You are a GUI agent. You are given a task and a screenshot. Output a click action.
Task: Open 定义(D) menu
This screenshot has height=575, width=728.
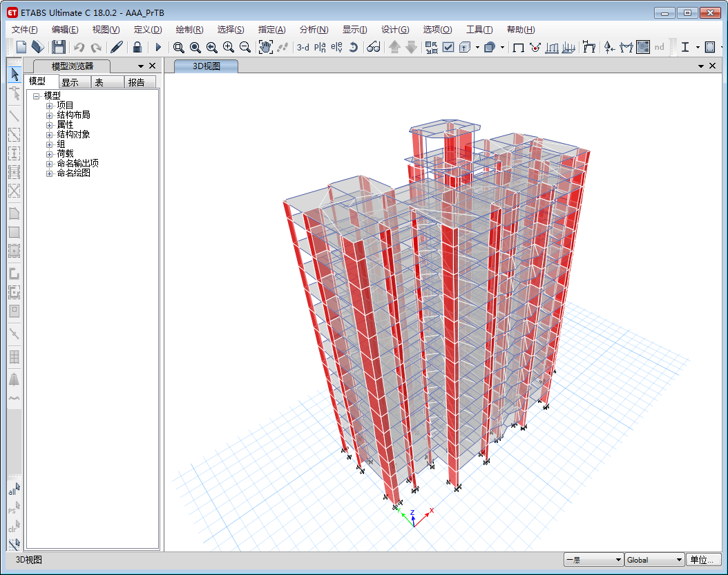tap(148, 30)
